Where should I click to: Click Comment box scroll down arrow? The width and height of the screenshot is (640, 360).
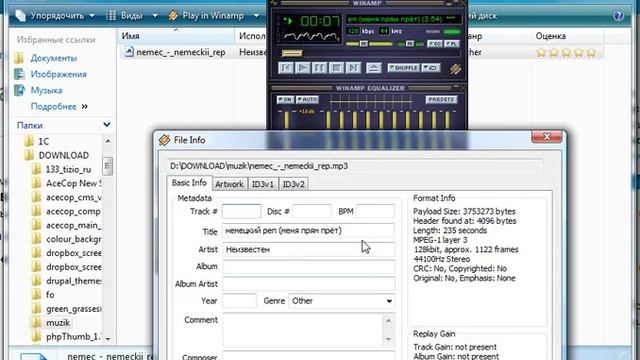click(389, 339)
